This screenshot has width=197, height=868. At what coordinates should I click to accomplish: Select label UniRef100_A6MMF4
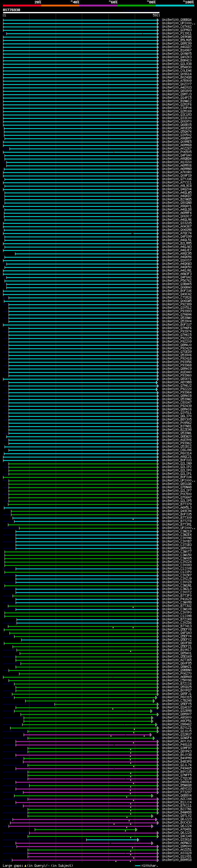click(x=176, y=213)
